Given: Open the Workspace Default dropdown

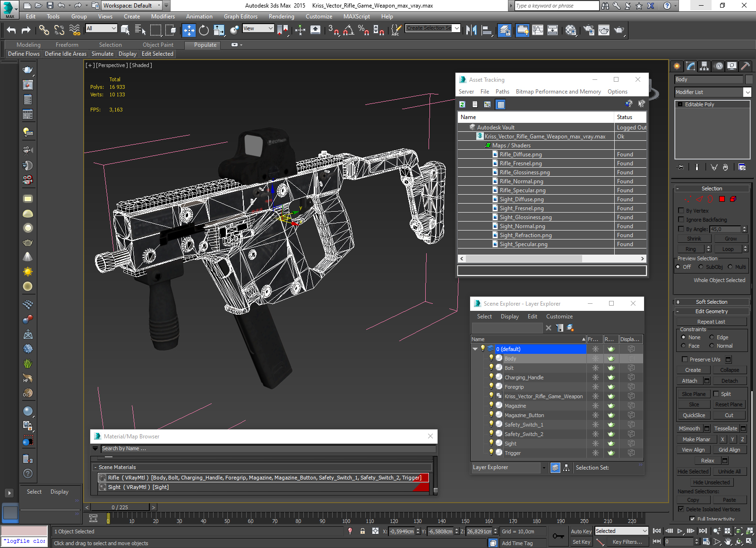Looking at the screenshot, I should (132, 6).
